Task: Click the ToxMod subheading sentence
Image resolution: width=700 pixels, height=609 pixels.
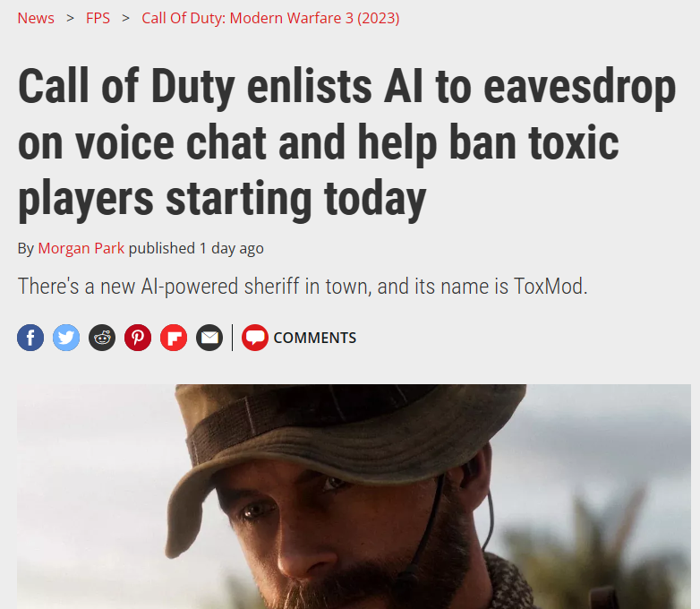Action: [303, 286]
